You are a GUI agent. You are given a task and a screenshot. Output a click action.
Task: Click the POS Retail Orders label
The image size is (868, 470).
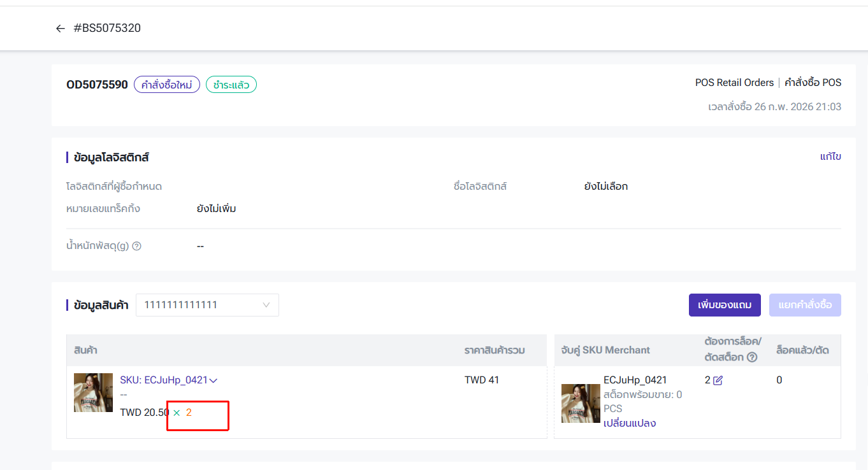pos(734,83)
